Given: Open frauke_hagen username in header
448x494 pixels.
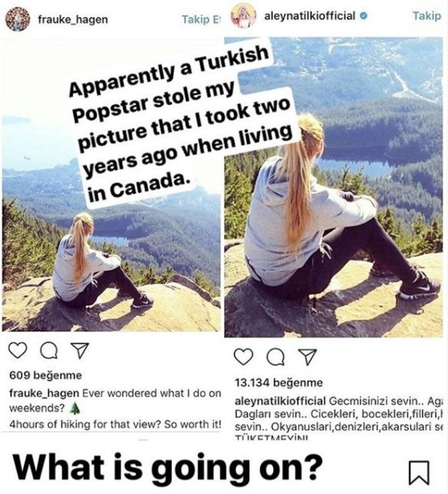Looking at the screenshot, I should pos(73,19).
